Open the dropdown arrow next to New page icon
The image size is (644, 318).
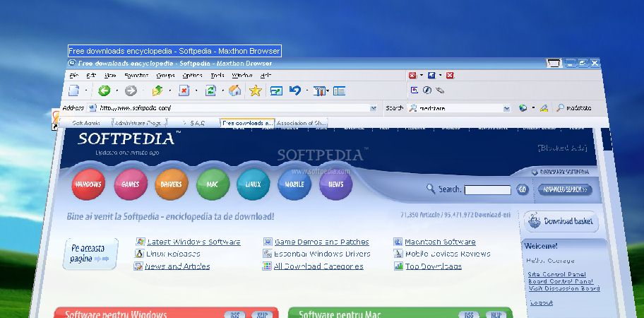86,90
